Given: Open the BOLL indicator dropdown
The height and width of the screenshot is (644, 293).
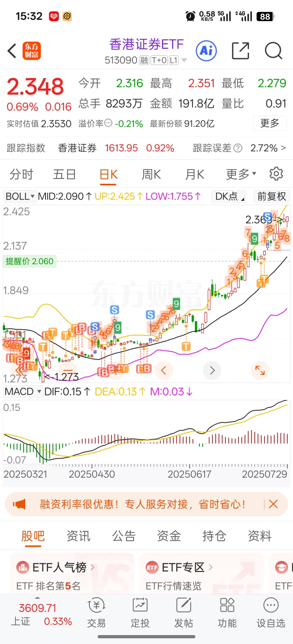Looking at the screenshot, I should coord(20,196).
